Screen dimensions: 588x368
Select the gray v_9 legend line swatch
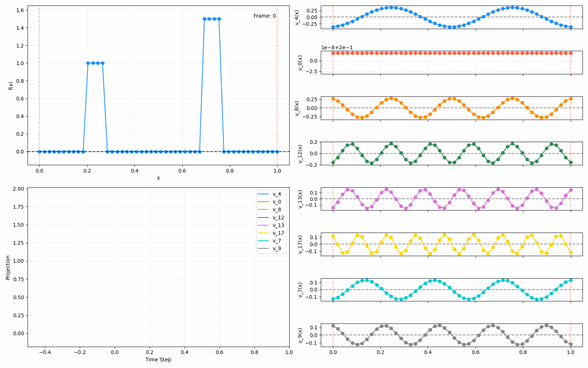click(x=263, y=248)
